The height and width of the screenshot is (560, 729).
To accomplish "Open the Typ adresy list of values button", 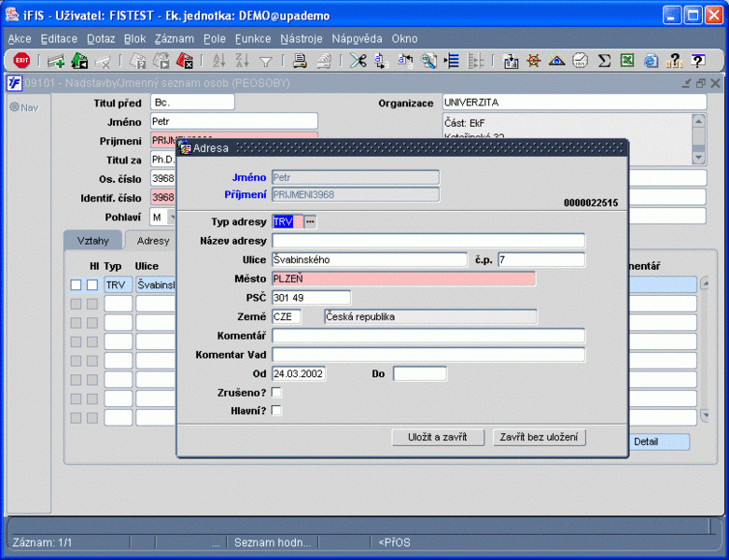I will [311, 222].
